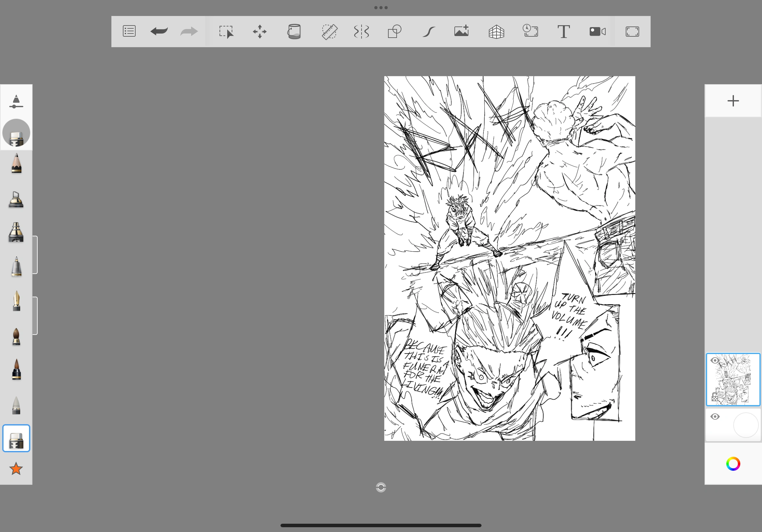This screenshot has width=762, height=532.
Task: Activate the Ruler guides tool
Action: pyautogui.click(x=329, y=32)
